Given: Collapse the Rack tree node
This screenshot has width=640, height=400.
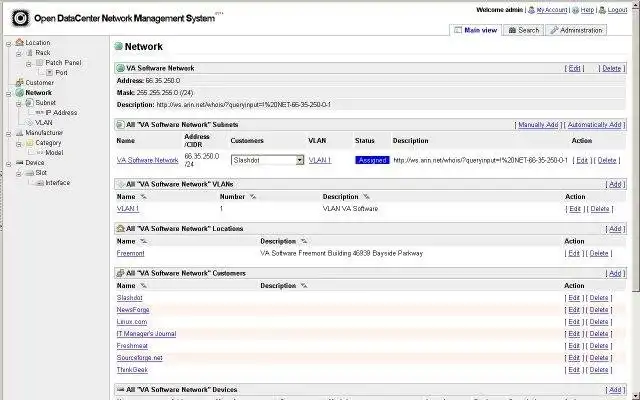Looking at the screenshot, I should coord(19,53).
